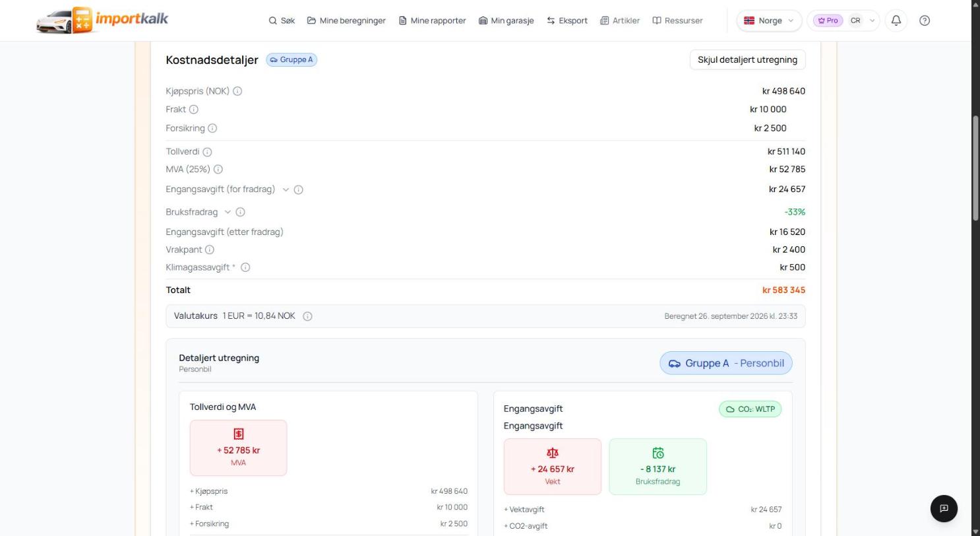Click the importkalk logo
Screen dimensions: 980x536
(x=102, y=20)
